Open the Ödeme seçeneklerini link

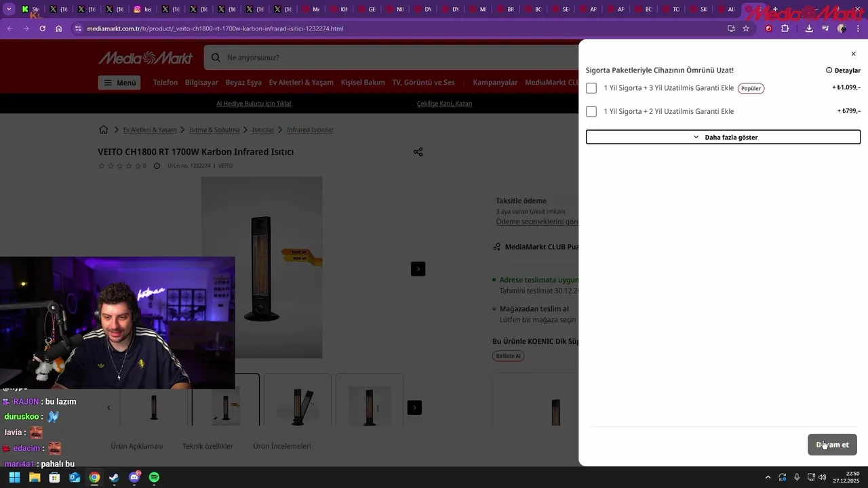[x=537, y=222]
